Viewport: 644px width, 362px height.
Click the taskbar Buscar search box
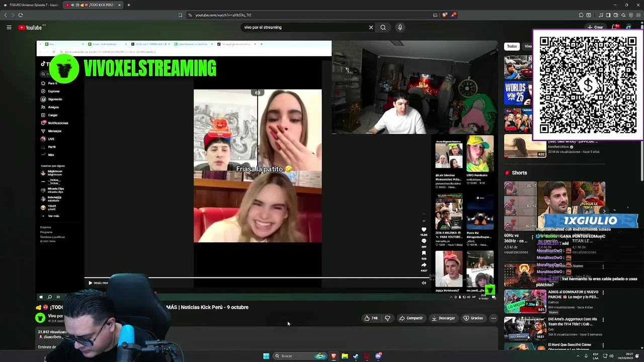tap(300, 356)
